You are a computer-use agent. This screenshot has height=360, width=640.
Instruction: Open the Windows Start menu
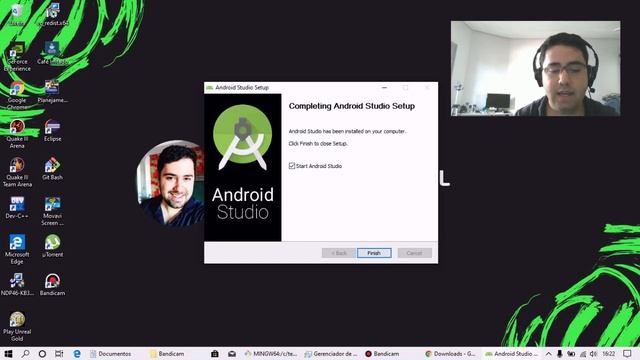click(x=8, y=353)
